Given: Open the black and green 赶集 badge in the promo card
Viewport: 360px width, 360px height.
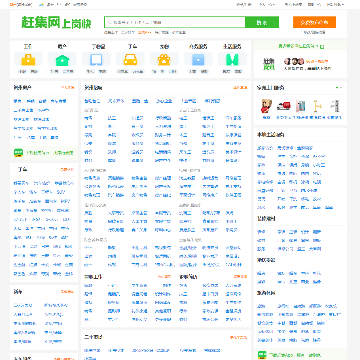Looking at the screenshot, I should point(269,64).
